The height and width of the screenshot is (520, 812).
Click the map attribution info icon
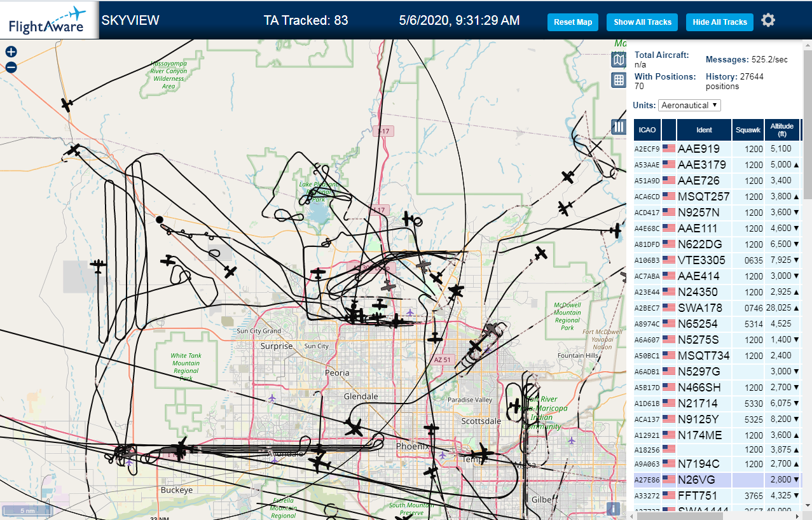point(614,509)
